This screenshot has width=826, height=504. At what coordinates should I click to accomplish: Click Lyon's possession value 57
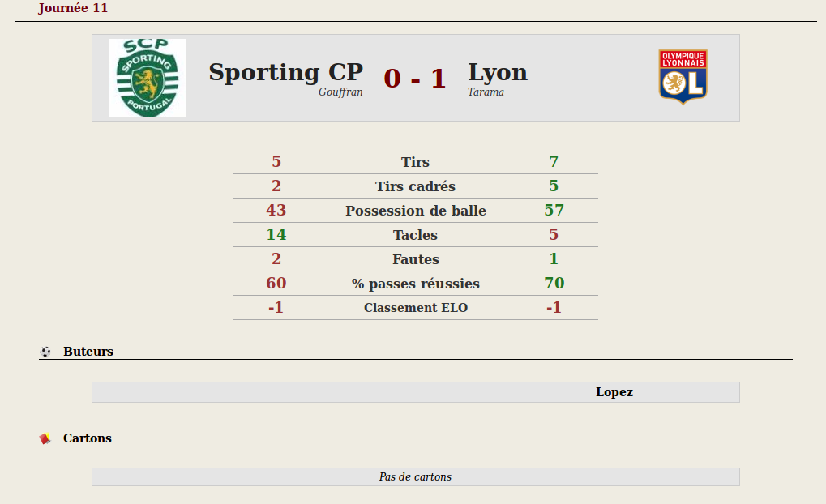click(x=554, y=210)
